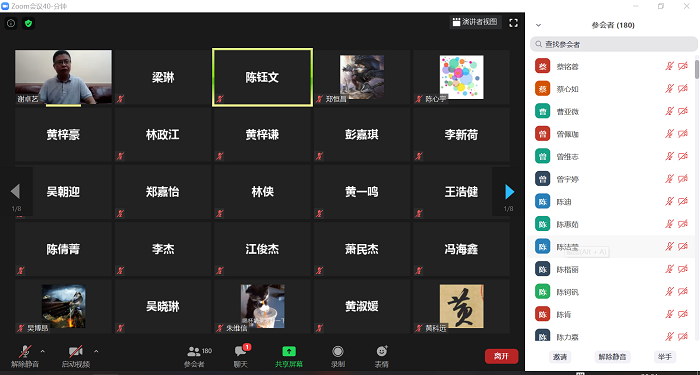Select the 王浩健 participant tile
This screenshot has height=375, width=700.
point(461,192)
